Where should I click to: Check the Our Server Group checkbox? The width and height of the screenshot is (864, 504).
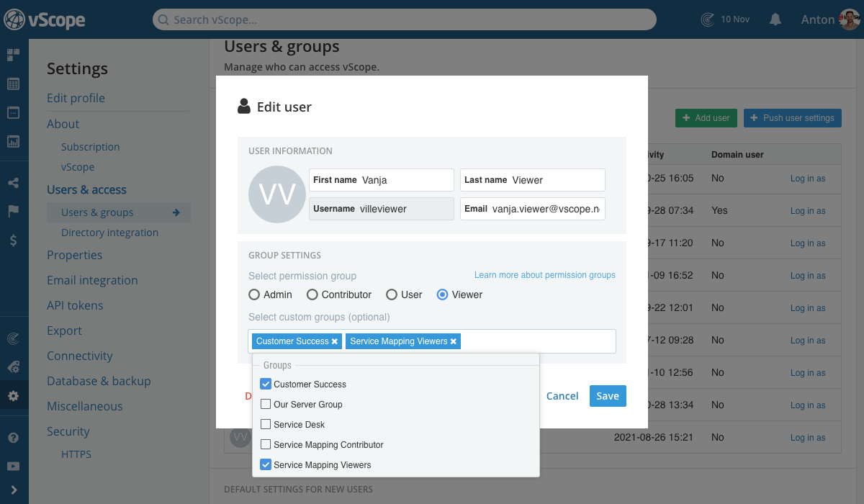point(265,404)
